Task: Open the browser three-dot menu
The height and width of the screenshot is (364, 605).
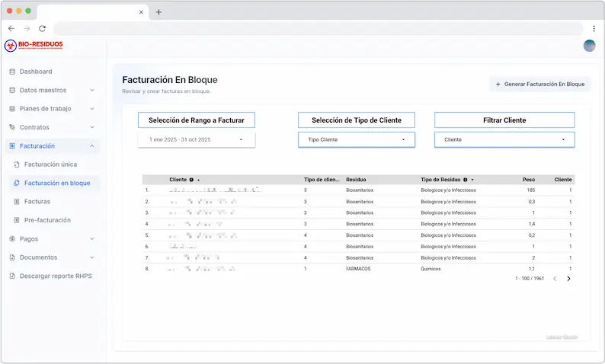Action: (x=594, y=28)
